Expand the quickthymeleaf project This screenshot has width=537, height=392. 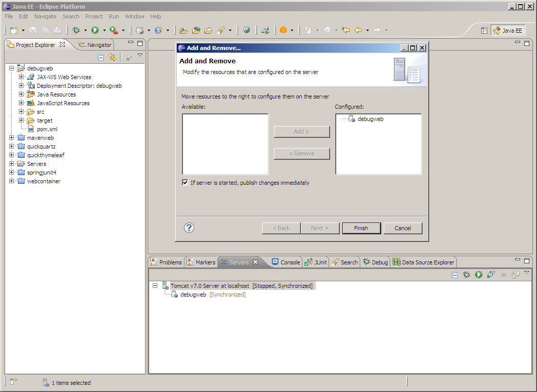point(12,155)
